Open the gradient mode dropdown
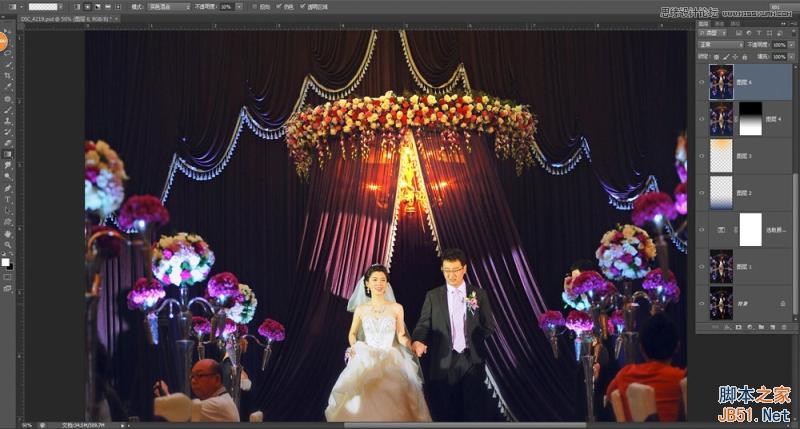 pos(169,7)
